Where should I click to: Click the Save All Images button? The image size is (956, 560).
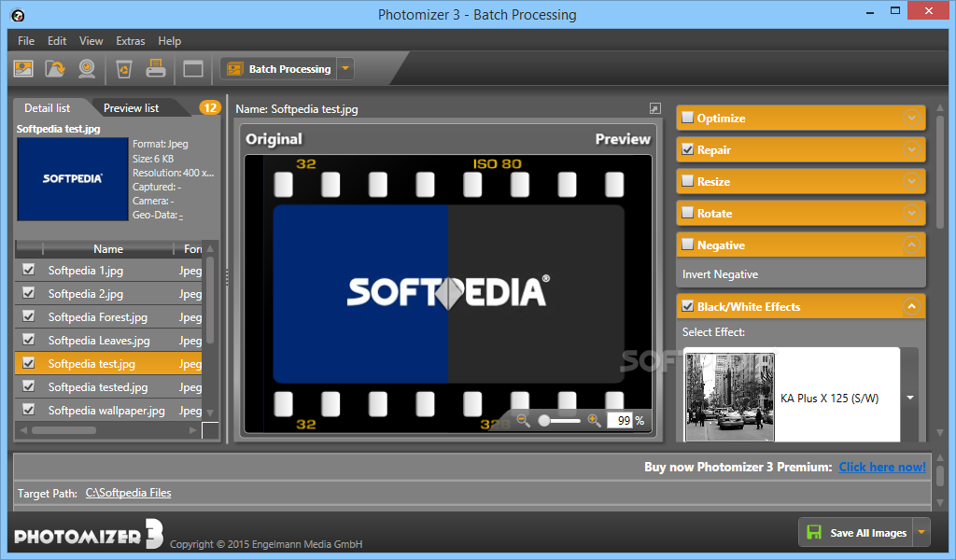(x=856, y=532)
